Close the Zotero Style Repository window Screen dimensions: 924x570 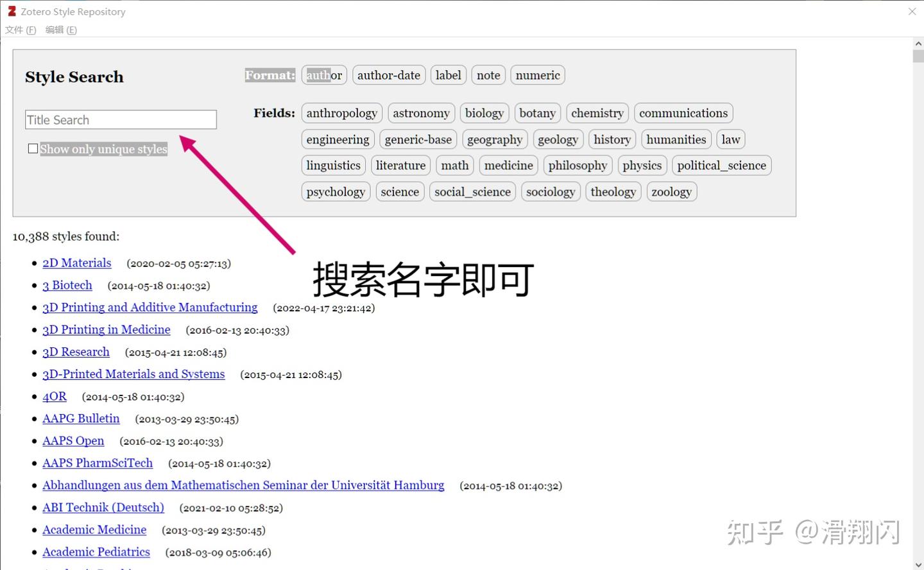tap(912, 12)
